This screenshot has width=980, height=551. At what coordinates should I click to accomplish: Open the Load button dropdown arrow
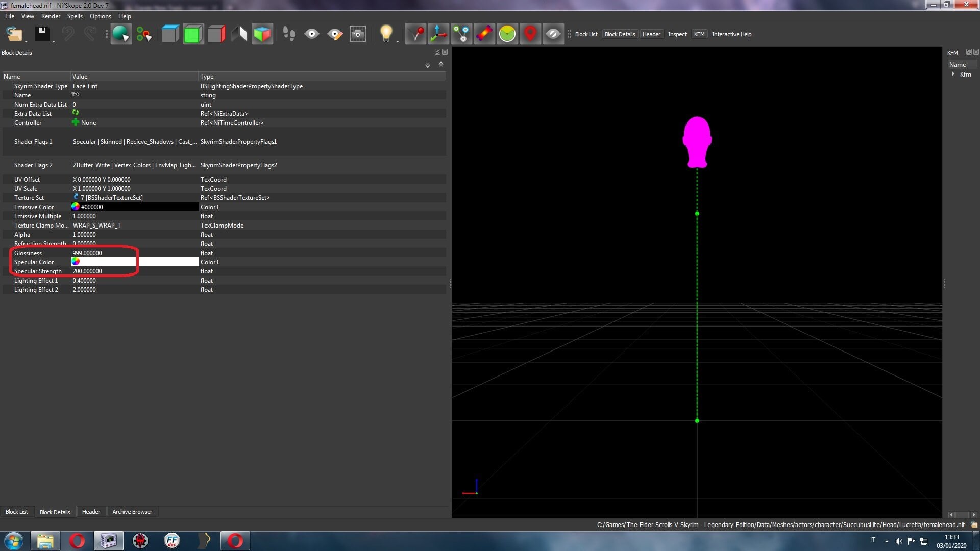[x=26, y=41]
